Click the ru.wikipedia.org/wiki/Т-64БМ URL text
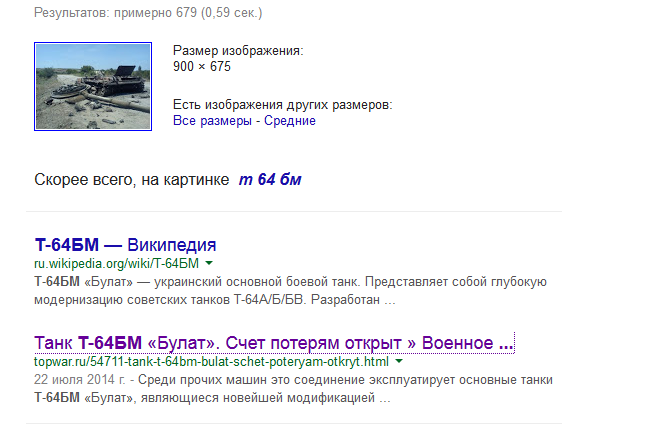650x434 pixels. pos(116,263)
